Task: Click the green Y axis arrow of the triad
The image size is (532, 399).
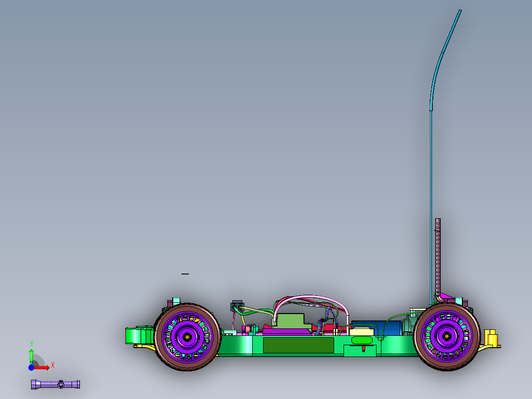Action: coord(31,357)
